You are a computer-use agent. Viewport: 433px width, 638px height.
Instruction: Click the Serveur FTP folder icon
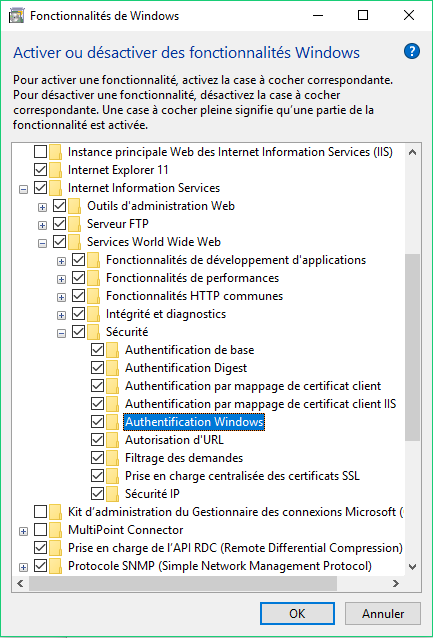[x=74, y=224]
